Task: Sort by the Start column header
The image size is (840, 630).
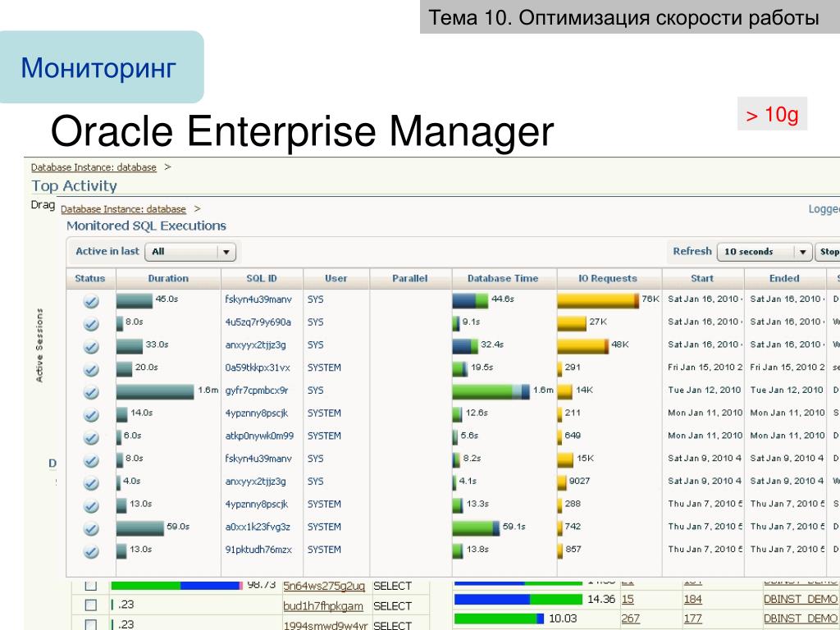Action: pos(702,279)
